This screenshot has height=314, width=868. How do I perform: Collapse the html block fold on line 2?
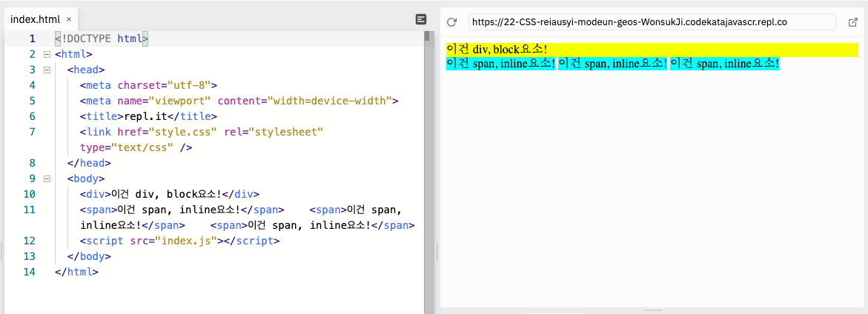pos(47,55)
